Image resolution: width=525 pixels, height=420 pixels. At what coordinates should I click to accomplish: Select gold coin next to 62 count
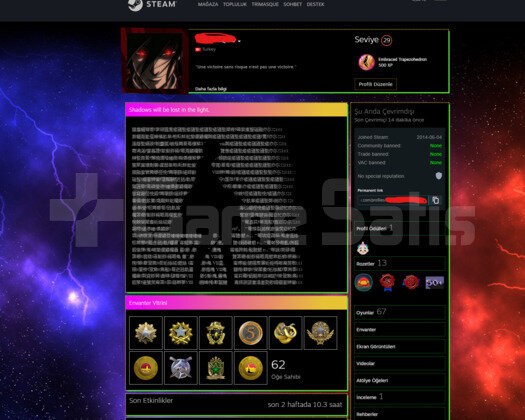click(x=251, y=368)
